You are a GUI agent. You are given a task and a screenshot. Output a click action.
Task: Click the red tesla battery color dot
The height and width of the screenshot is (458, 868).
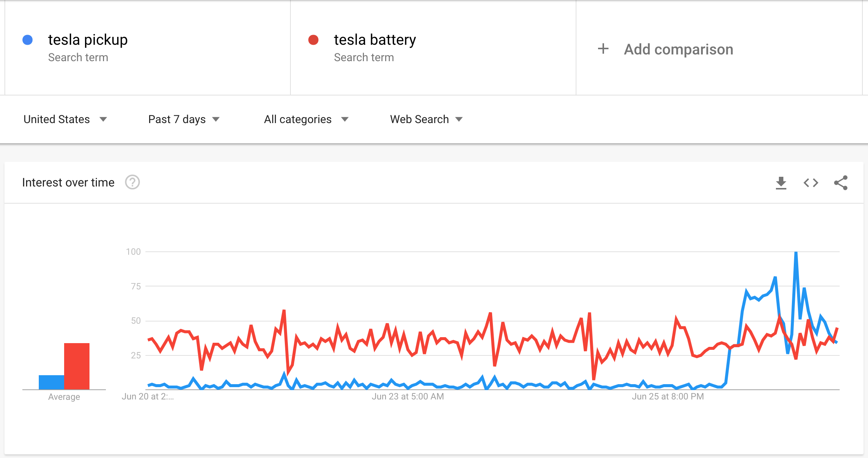[313, 40]
